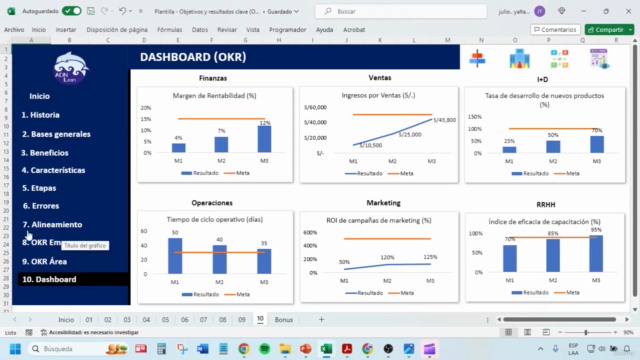
Task: Open the 3. Beneficios link
Action: pos(44,153)
